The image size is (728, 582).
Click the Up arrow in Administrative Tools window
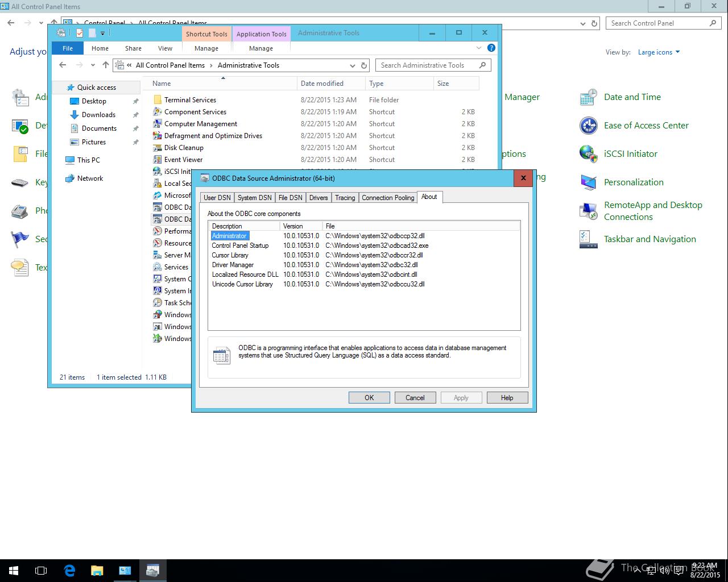coord(105,65)
